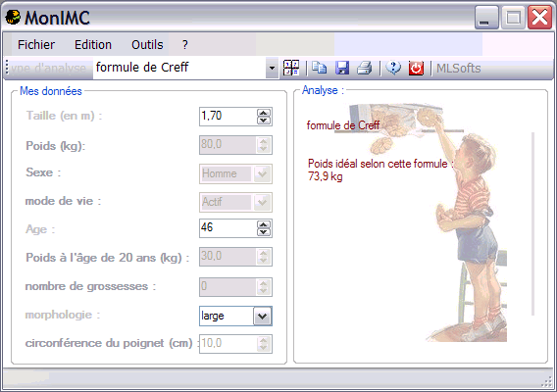Open the Fichier menu
This screenshot has width=557, height=392.
(x=36, y=45)
